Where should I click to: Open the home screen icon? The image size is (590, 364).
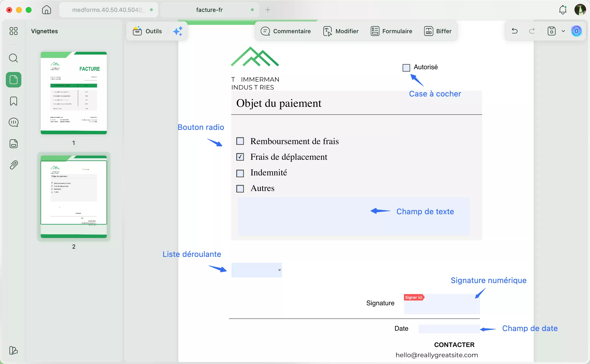pyautogui.click(x=46, y=10)
